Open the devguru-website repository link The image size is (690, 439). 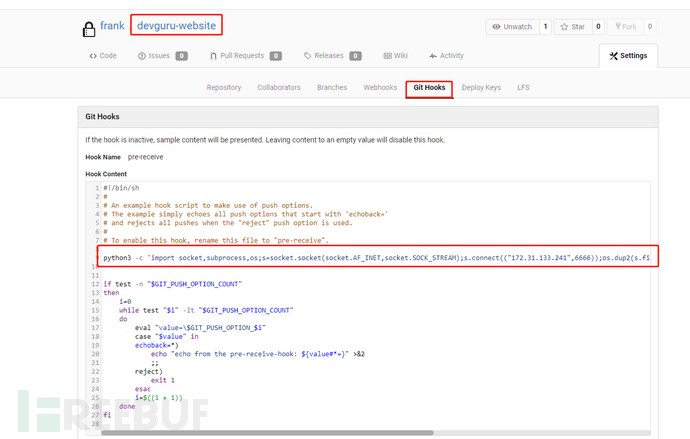click(x=175, y=24)
